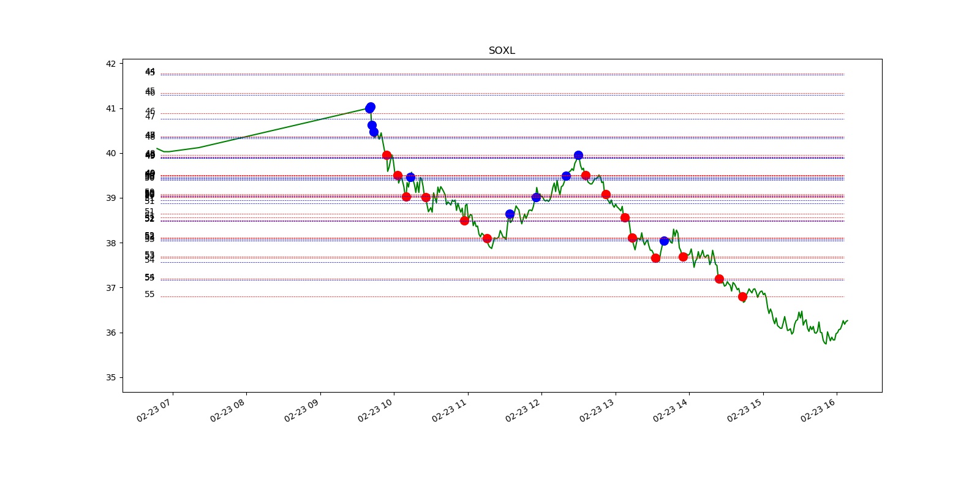Viewport: 980px width, 490px height.
Task: Click the x-axis label 02-23 12
Action: coord(523,410)
